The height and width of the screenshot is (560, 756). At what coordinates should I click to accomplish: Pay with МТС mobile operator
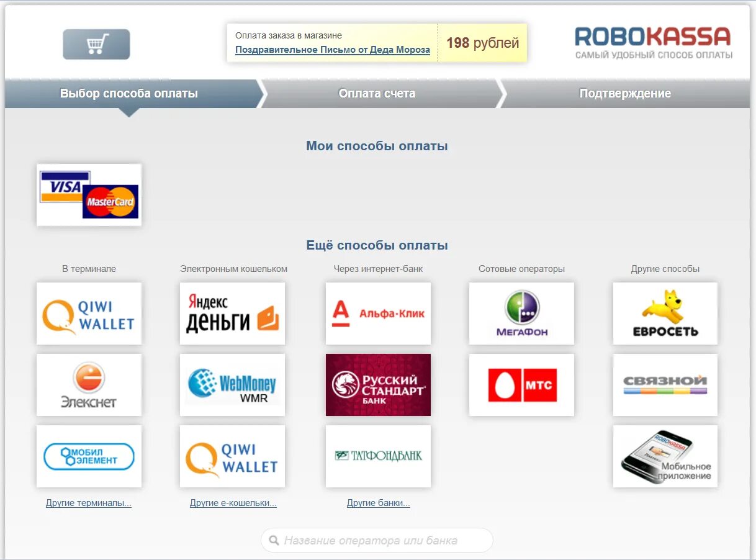click(x=521, y=385)
